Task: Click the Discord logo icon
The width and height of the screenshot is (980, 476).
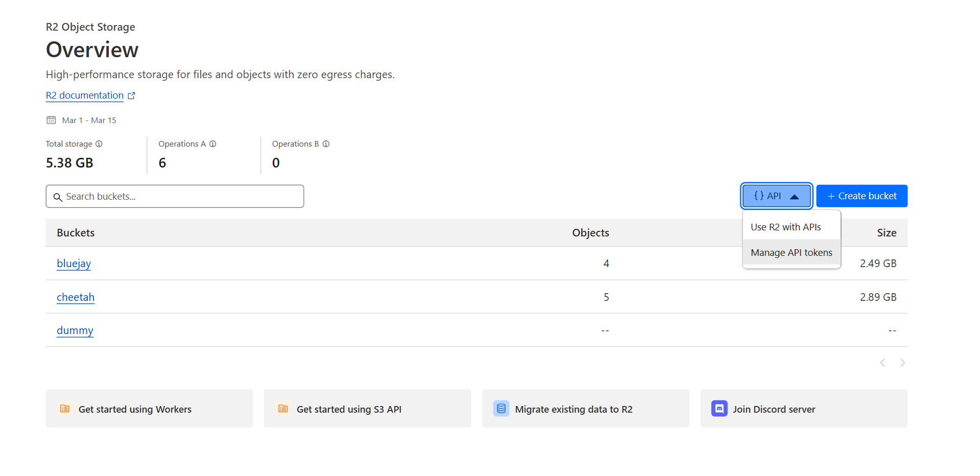Action: (x=719, y=409)
